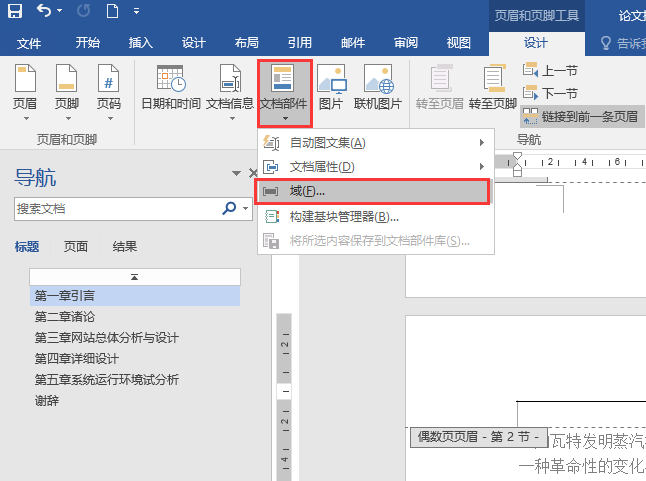Open 构建基块管理器 from menu
This screenshot has width=646, height=481.
[344, 216]
